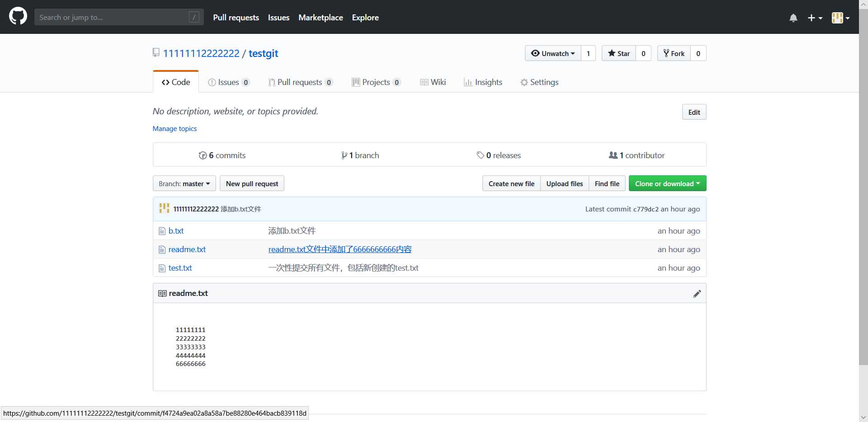Open commit message for test.txt row
868x422 pixels.
tap(343, 268)
